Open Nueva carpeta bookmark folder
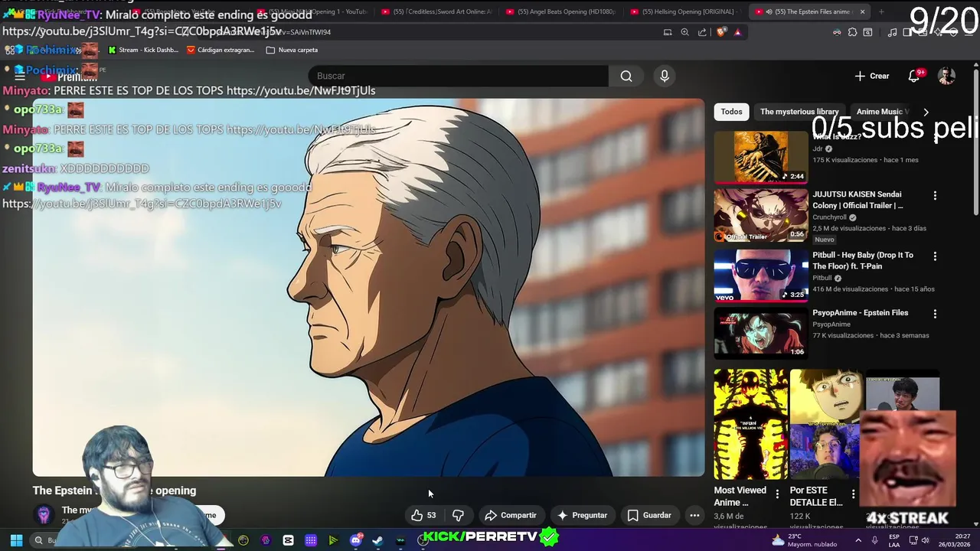 pyautogui.click(x=292, y=50)
